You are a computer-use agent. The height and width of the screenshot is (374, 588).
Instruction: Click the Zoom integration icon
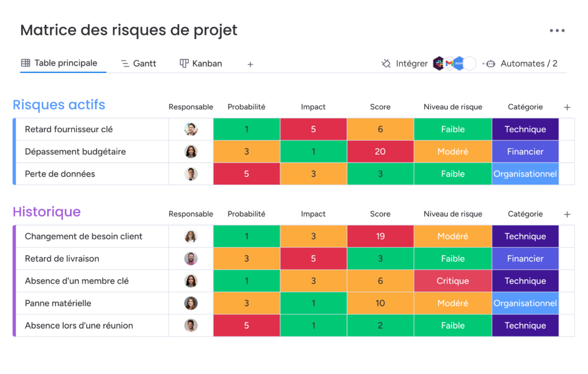click(459, 63)
